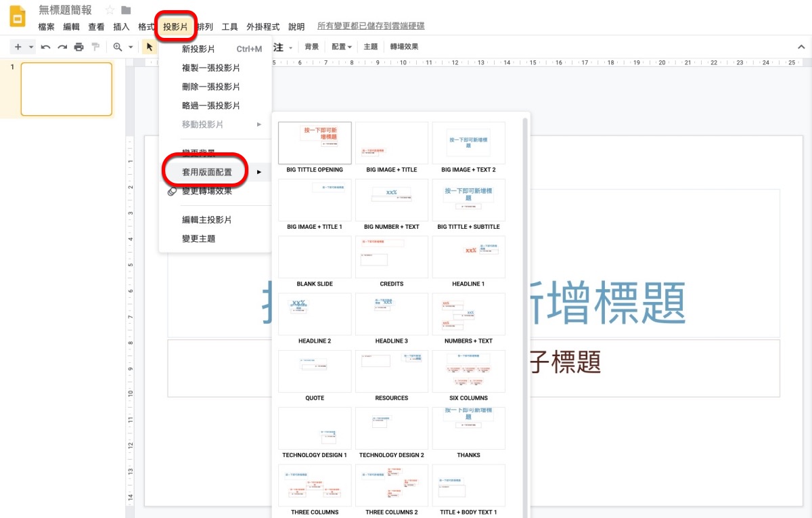Choose 編輯主投影片 menu item
812x518 pixels.
point(215,220)
